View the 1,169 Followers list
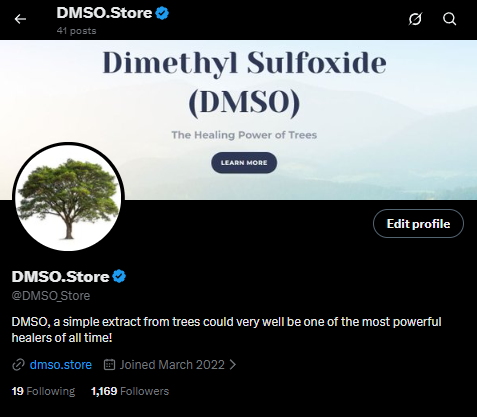This screenshot has width=477, height=417. coord(130,391)
